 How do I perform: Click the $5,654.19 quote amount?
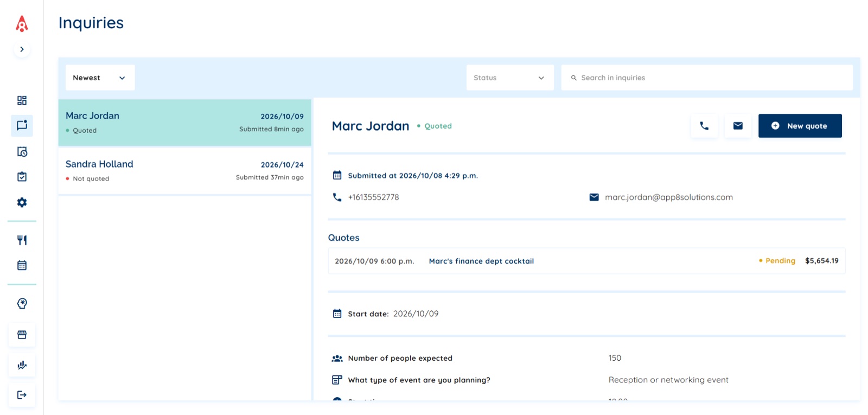tap(822, 261)
